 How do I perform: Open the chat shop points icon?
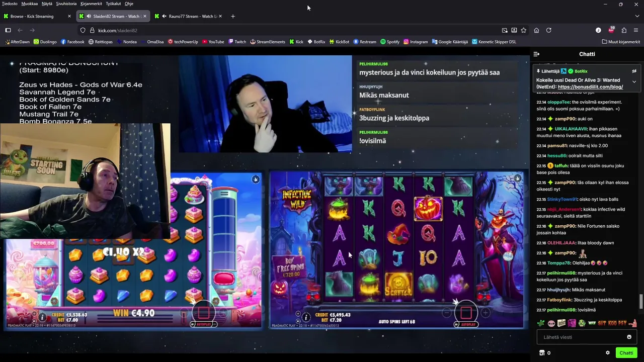(542, 353)
